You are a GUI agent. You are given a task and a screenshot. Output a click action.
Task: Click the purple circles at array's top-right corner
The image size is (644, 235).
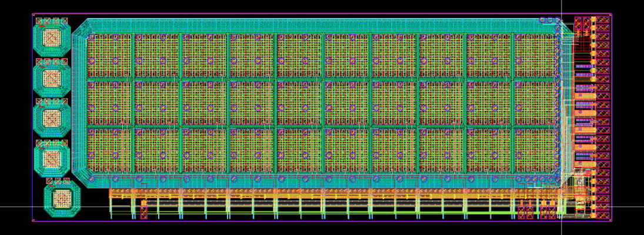tap(550, 20)
